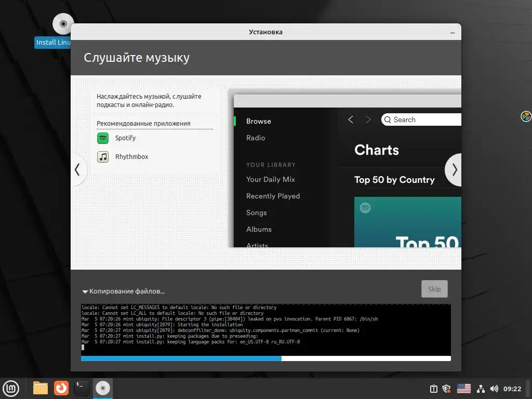The image size is (532, 399).
Task: Click the colorful round icon at the desktop's right edge
Action: [x=526, y=116]
